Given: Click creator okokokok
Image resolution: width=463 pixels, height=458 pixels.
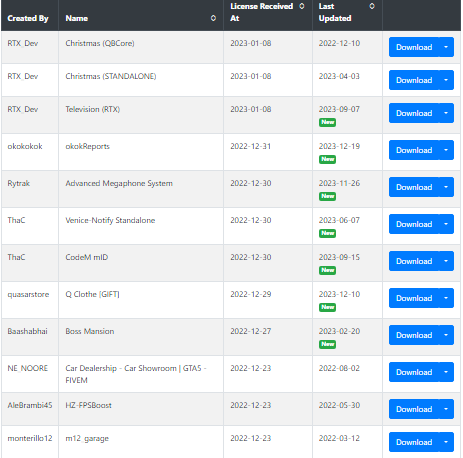Looking at the screenshot, I should 25,146.
